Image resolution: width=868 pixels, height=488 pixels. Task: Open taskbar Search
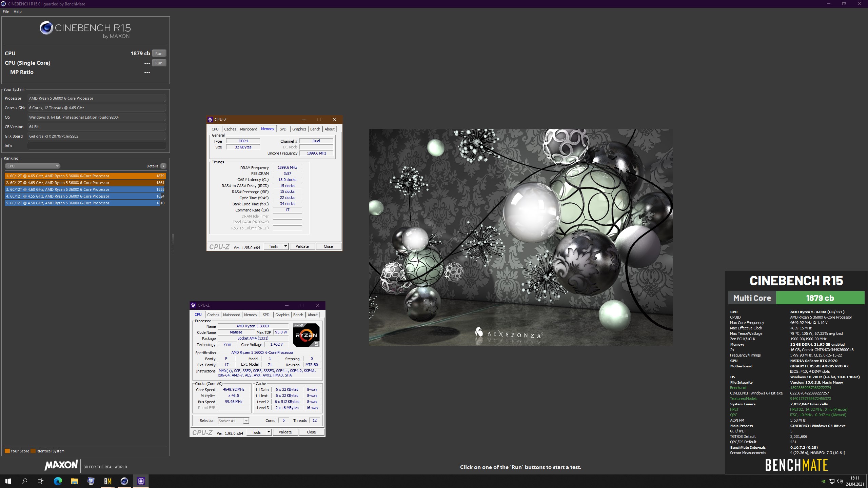(24, 481)
